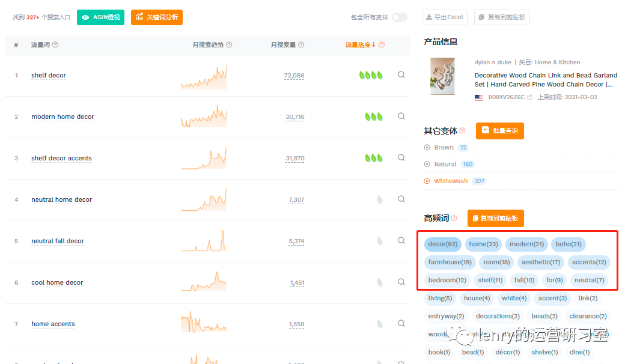Click the product thumbnail image
628x364 pixels.
pyautogui.click(x=443, y=76)
